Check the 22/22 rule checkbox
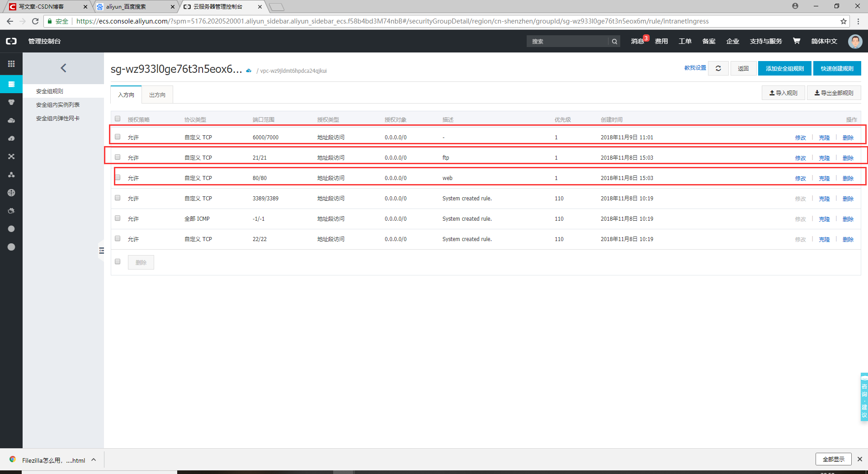Image resolution: width=868 pixels, height=474 pixels. coord(118,238)
